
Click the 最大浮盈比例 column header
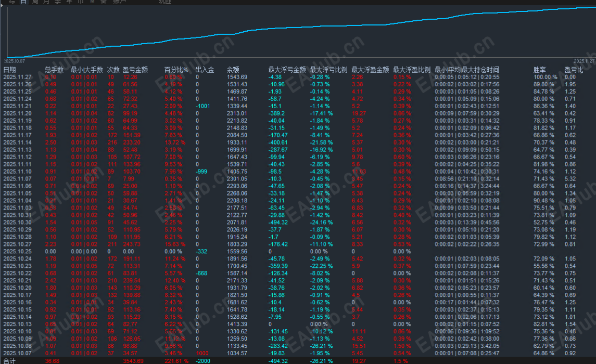[412, 70]
